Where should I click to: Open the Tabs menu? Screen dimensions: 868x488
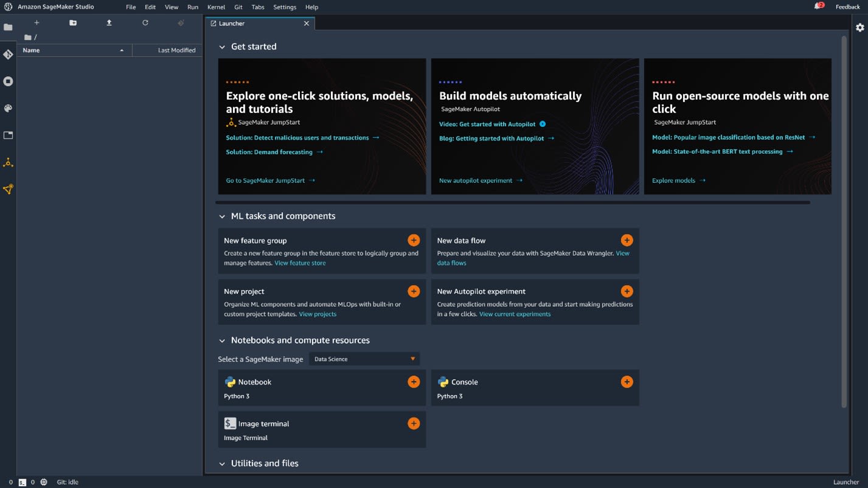[x=258, y=7]
